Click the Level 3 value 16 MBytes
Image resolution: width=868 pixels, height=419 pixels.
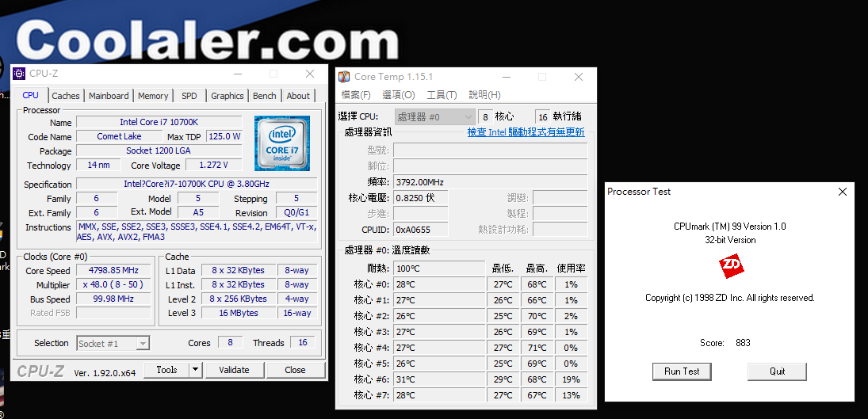(238, 314)
